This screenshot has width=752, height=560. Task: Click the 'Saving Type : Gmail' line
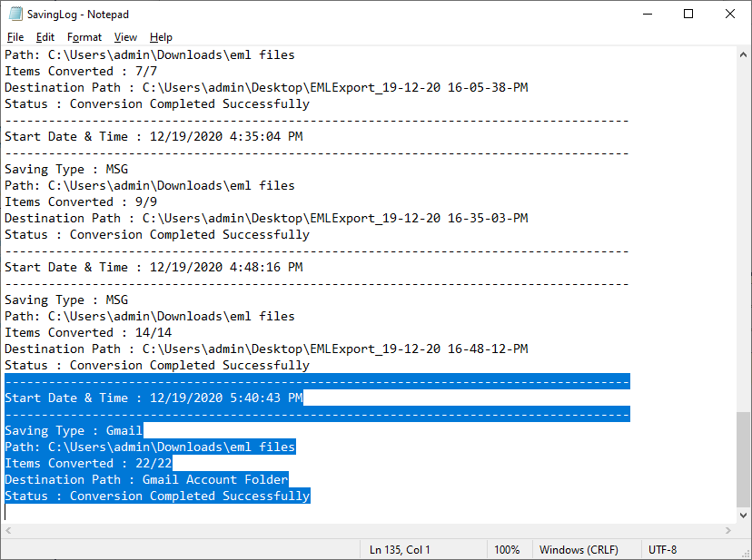click(x=74, y=430)
